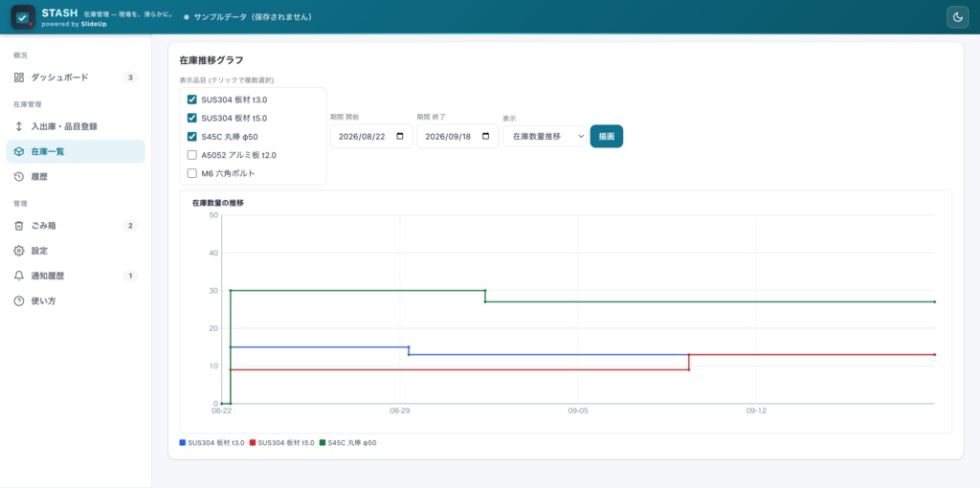980x488 pixels.
Task: Click the 期間 開始 date field
Action: pyautogui.click(x=371, y=136)
